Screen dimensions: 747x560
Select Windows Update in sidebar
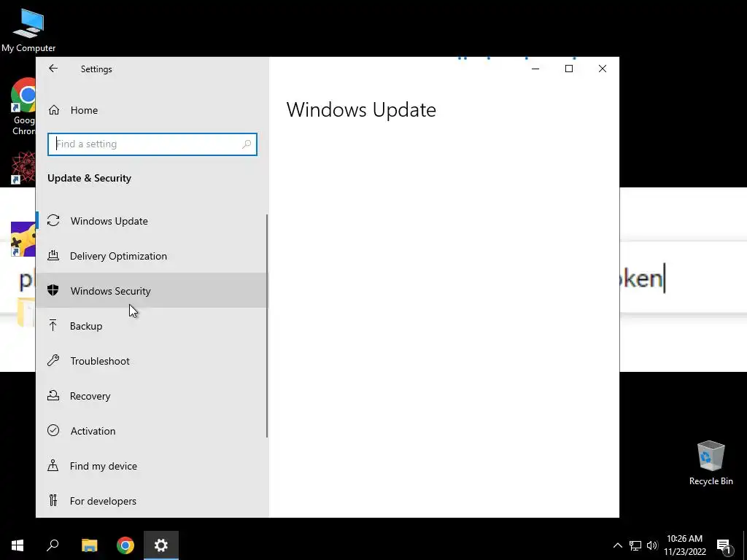[152, 221]
